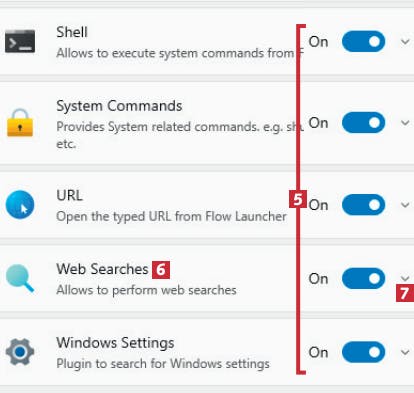
Task: Toggle the Web Searches plugin off
Action: click(x=363, y=278)
